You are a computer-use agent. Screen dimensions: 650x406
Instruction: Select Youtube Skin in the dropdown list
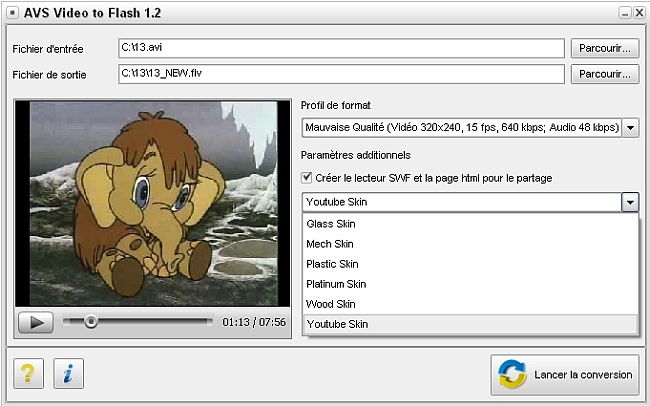(x=471, y=324)
